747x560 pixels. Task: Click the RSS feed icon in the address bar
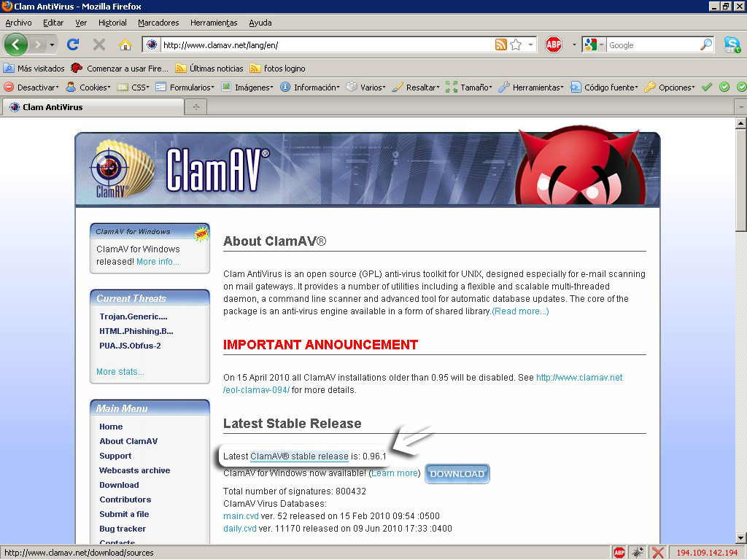pyautogui.click(x=500, y=44)
